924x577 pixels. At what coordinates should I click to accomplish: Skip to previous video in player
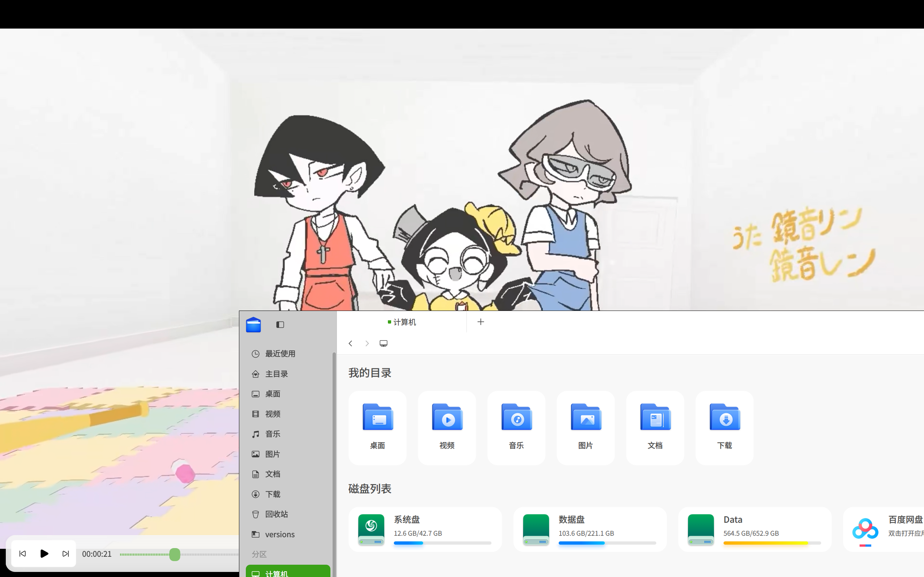pyautogui.click(x=22, y=554)
